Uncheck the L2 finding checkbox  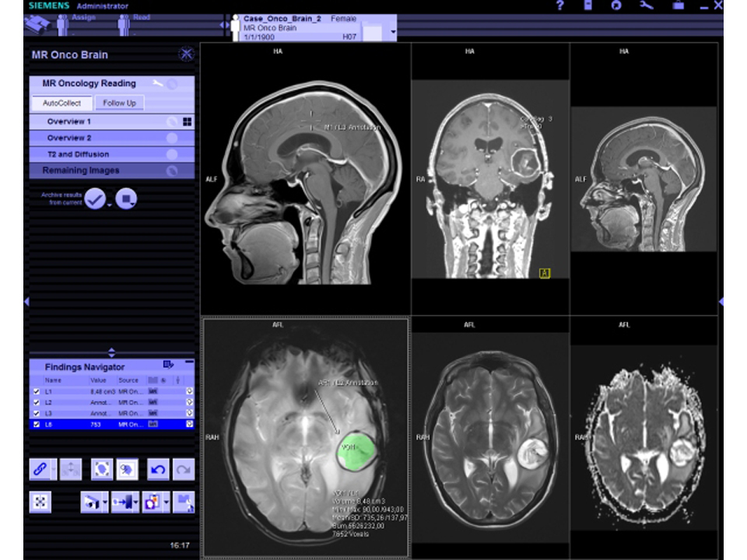coord(37,402)
